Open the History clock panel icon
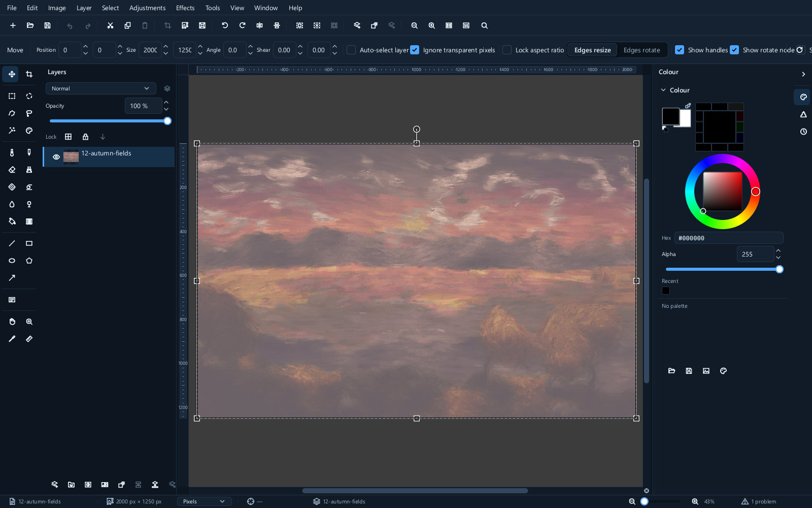Viewport: 812px width, 508px height. click(x=803, y=132)
